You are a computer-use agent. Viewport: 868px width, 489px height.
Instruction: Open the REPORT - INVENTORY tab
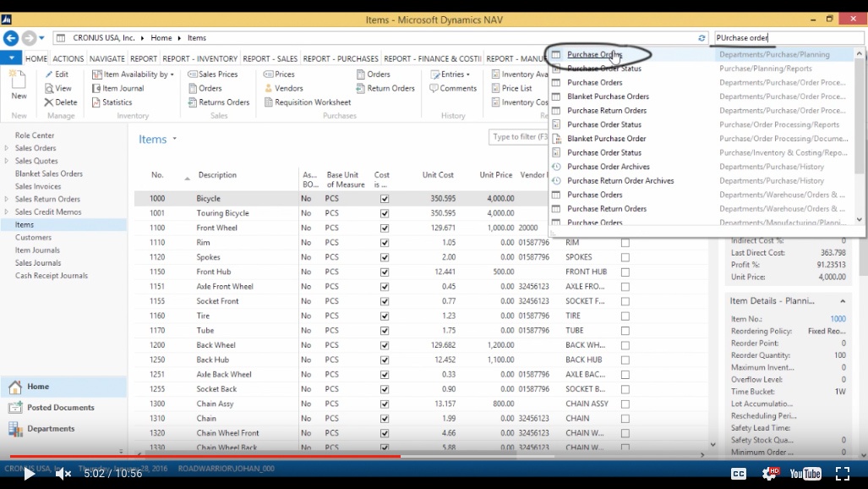pyautogui.click(x=199, y=58)
